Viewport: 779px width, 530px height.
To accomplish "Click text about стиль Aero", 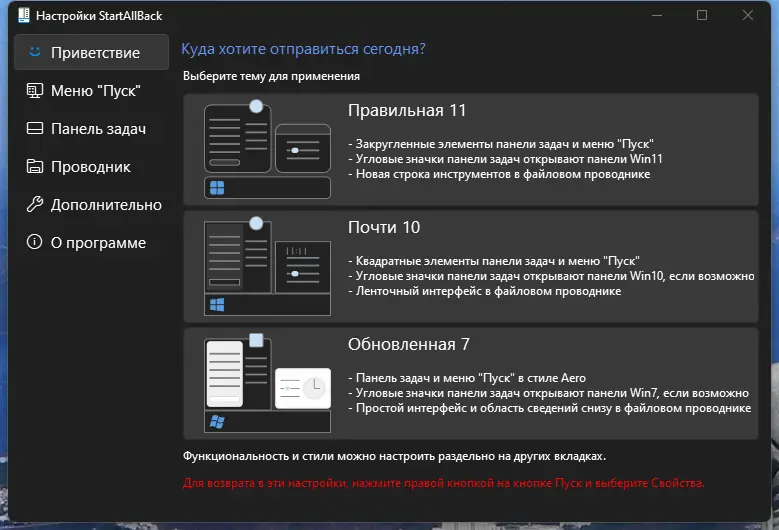I will pyautogui.click(x=467, y=378).
